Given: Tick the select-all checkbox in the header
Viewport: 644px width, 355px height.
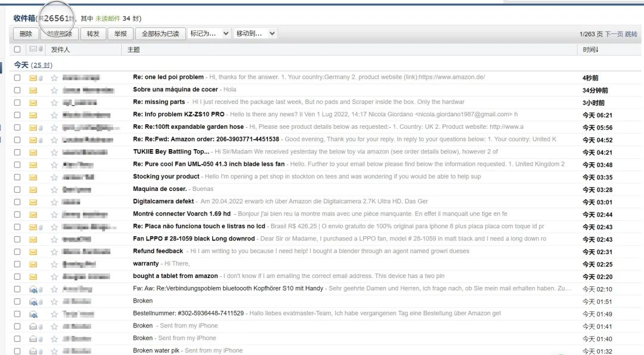Looking at the screenshot, I should [x=17, y=50].
